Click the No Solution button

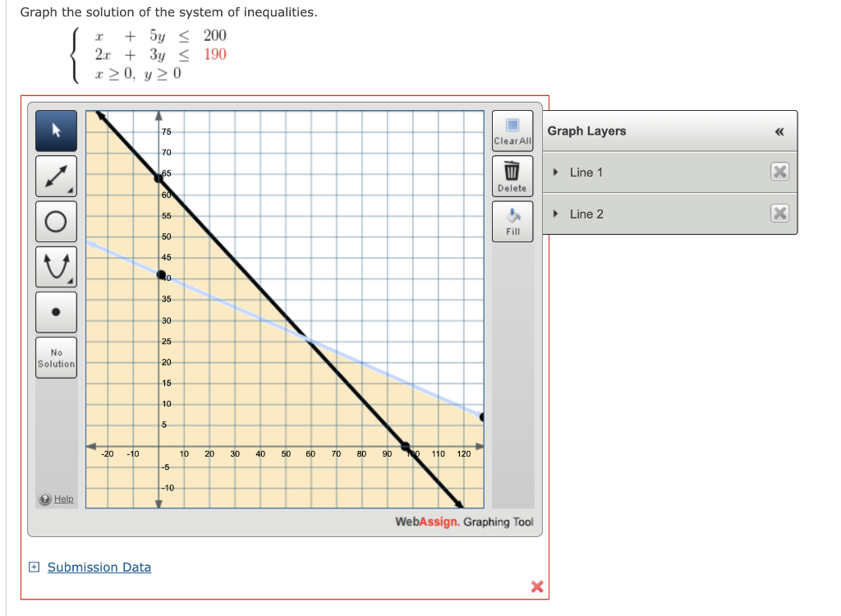(x=56, y=357)
